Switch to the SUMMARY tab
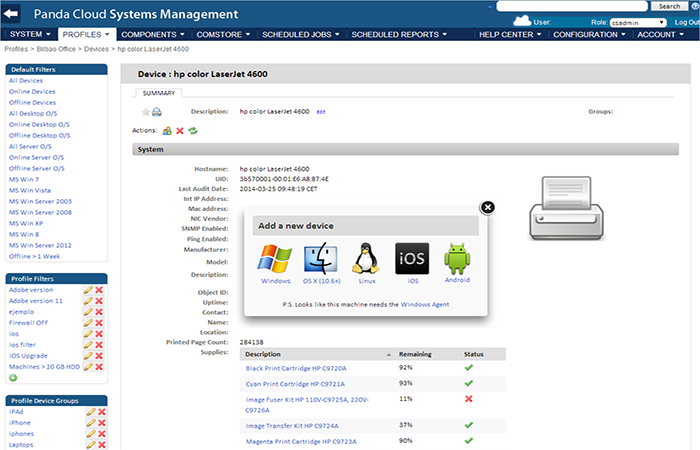Image resolution: width=700 pixels, height=450 pixels. click(x=159, y=92)
